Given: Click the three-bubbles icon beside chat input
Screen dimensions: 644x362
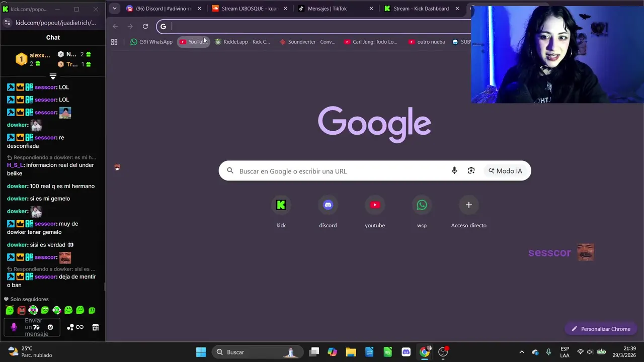Looking at the screenshot, I should (x=70, y=327).
